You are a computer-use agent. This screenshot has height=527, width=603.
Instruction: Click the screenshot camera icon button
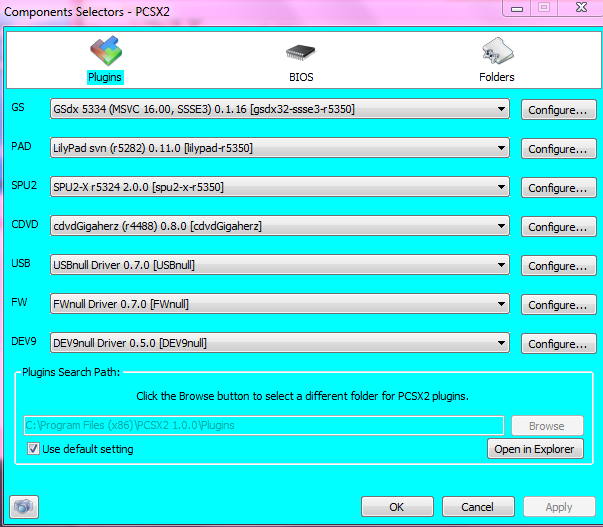[x=24, y=507]
